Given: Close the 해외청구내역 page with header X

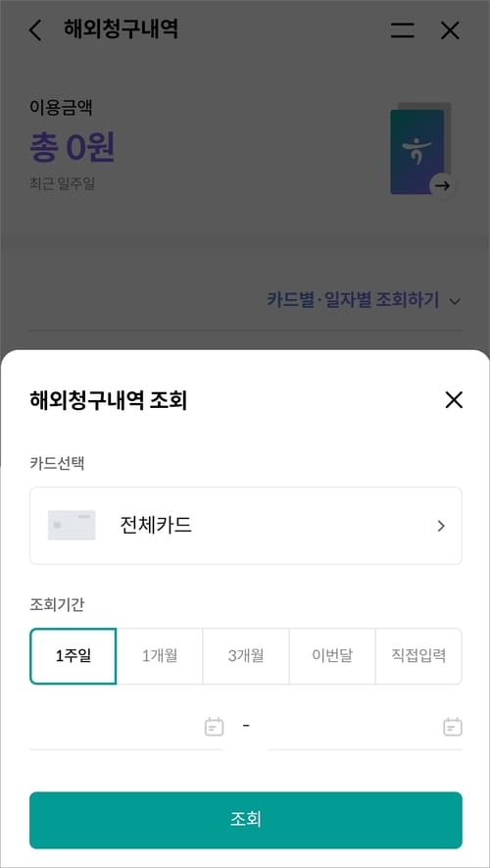Looking at the screenshot, I should pos(450,30).
